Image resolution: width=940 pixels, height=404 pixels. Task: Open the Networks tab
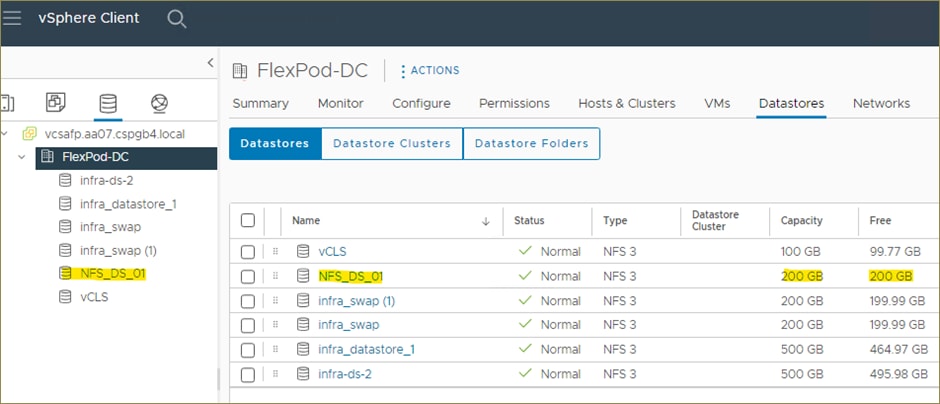(x=881, y=103)
